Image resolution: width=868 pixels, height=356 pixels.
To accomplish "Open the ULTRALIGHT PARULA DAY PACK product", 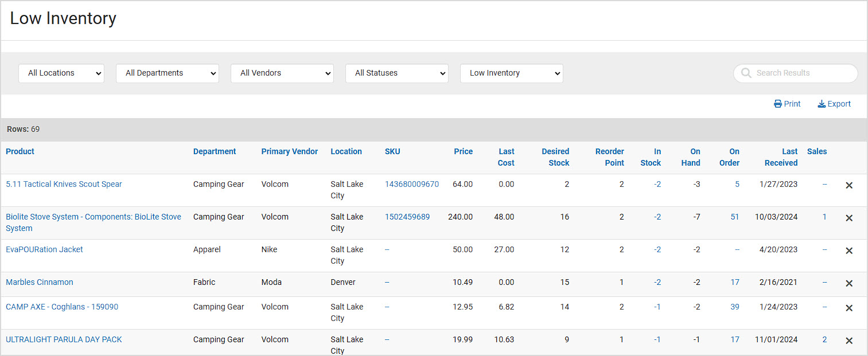I will [x=64, y=339].
